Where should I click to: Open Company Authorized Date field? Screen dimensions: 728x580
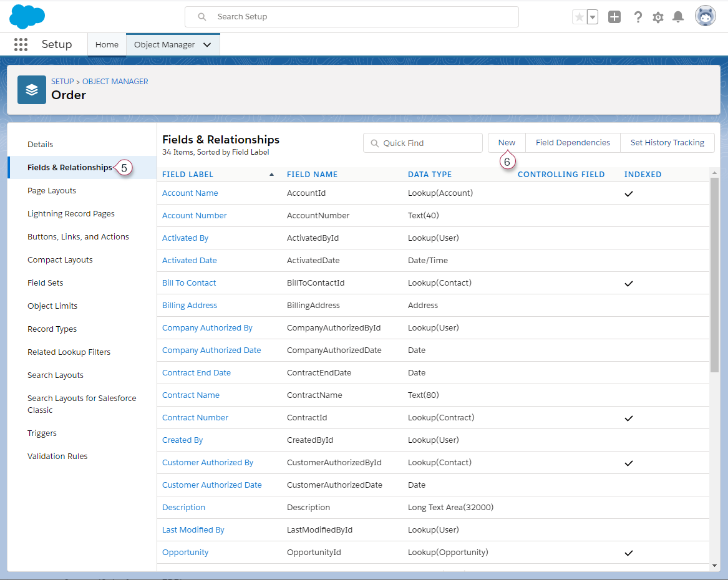pos(211,350)
